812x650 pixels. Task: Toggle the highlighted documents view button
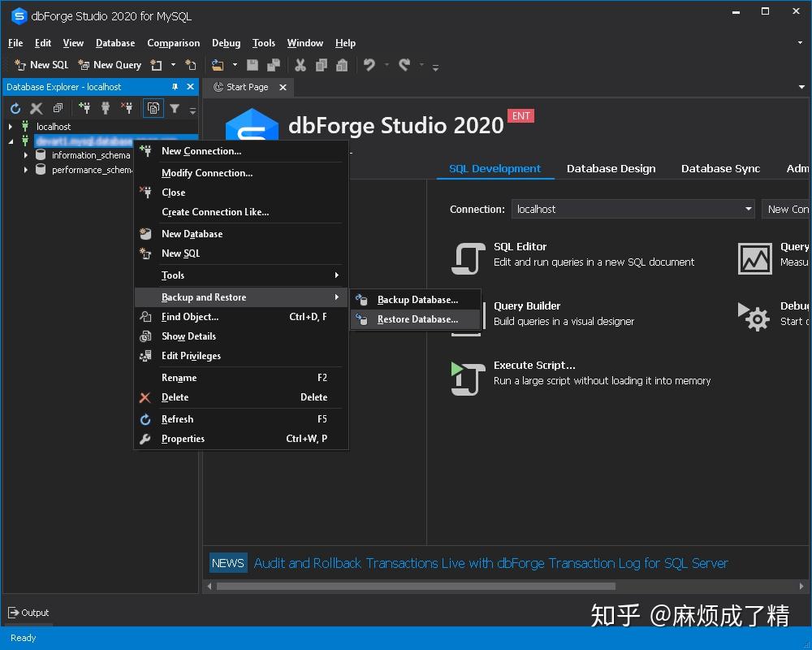click(153, 107)
